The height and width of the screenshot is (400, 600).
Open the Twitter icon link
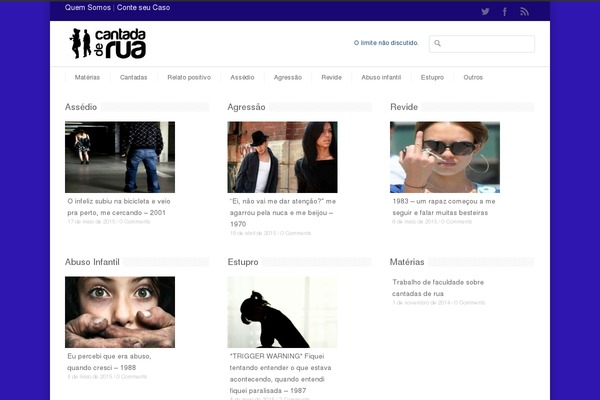point(485,11)
